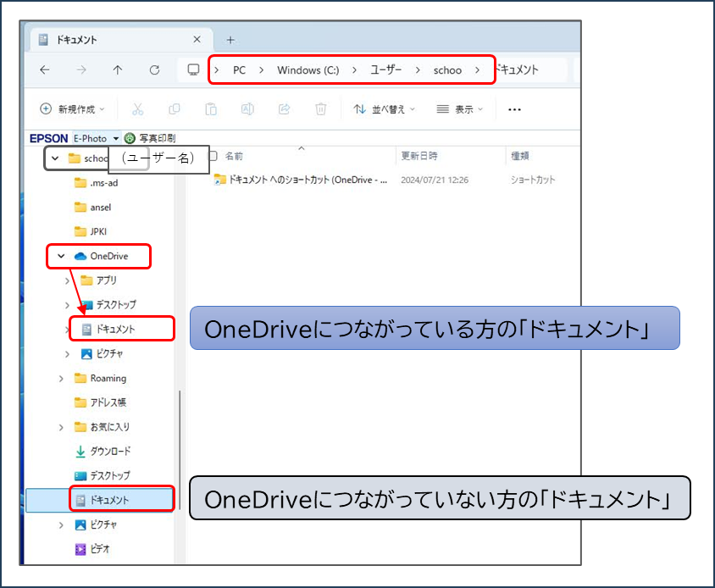Click the Copy icon in toolbar

175,109
